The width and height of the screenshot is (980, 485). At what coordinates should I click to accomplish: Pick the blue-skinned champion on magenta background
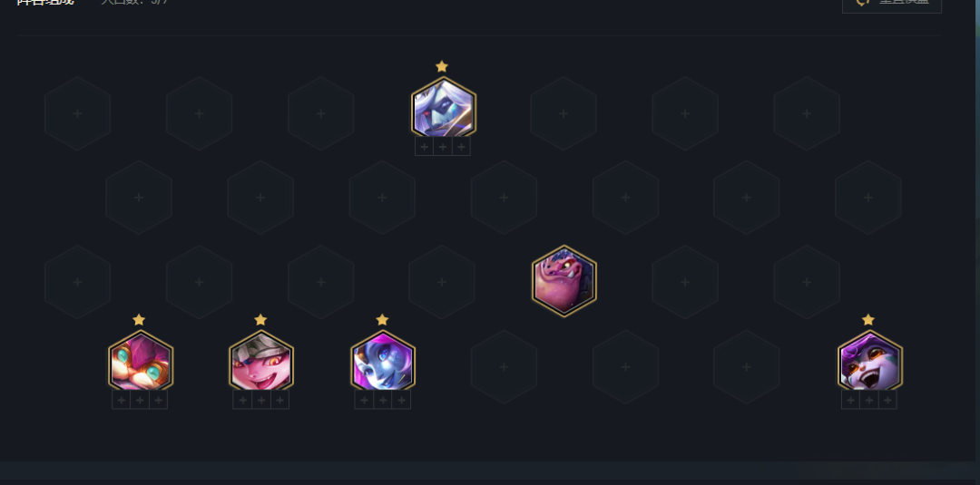383,361
